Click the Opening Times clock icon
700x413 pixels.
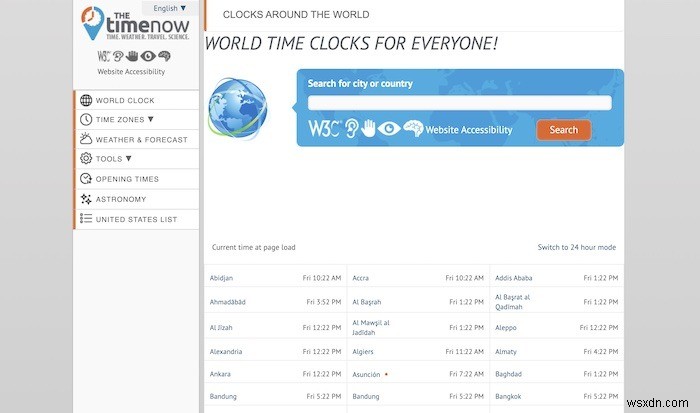click(x=86, y=179)
